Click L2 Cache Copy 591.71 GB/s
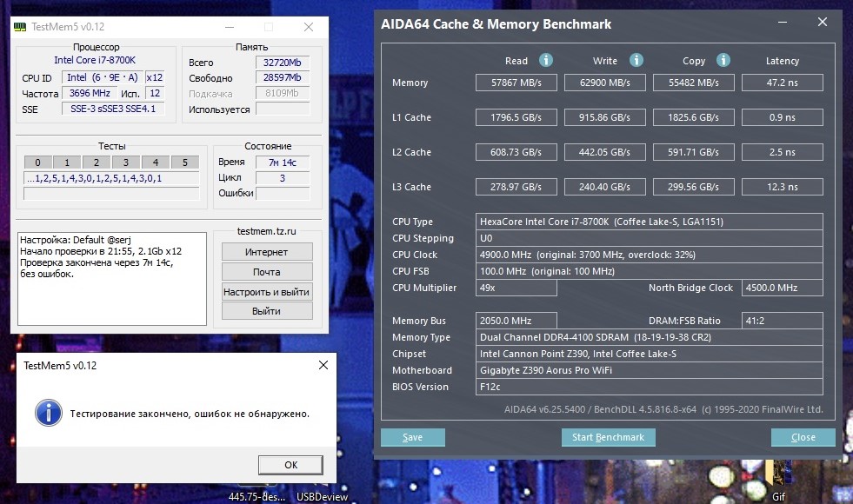 point(694,152)
